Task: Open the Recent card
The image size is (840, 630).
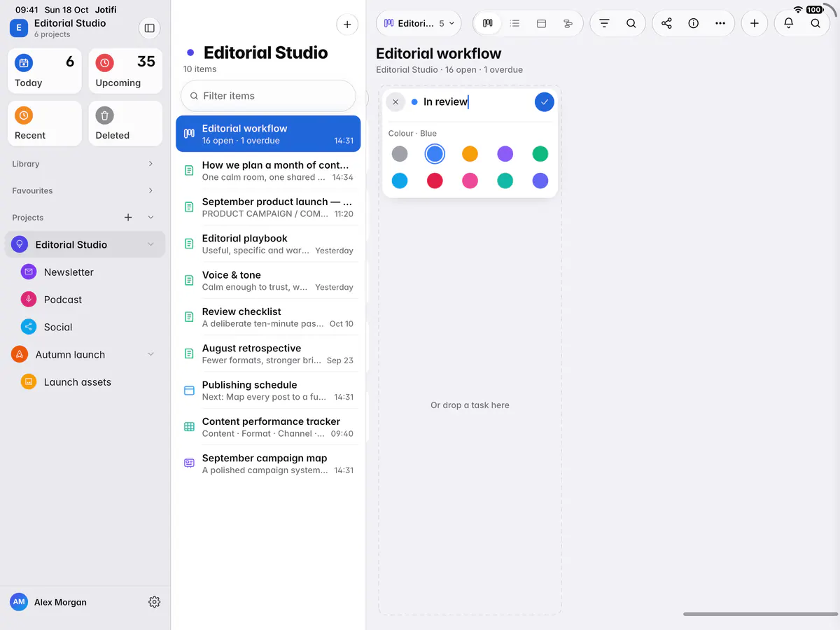Action: tap(45, 123)
